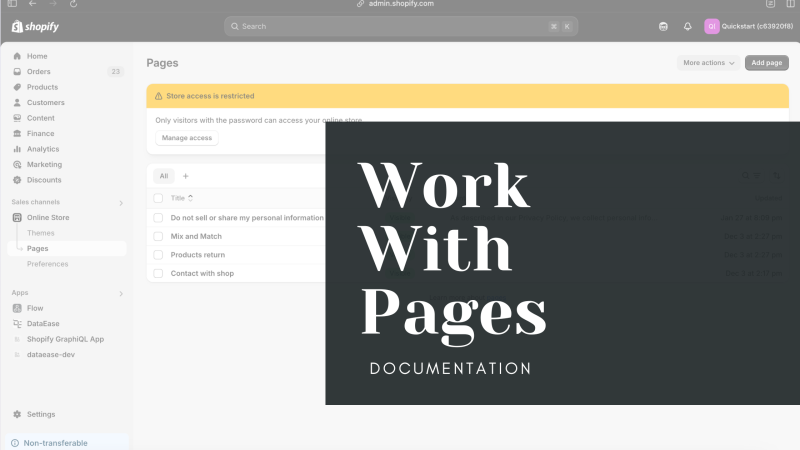This screenshot has width=800, height=450.
Task: Click the Non-transferable info icon
Action: tap(15, 443)
